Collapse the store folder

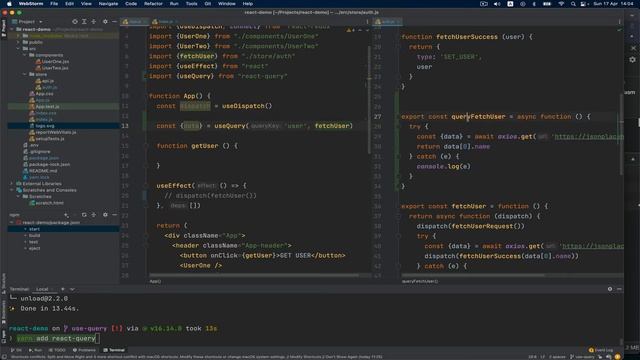coord(24,74)
